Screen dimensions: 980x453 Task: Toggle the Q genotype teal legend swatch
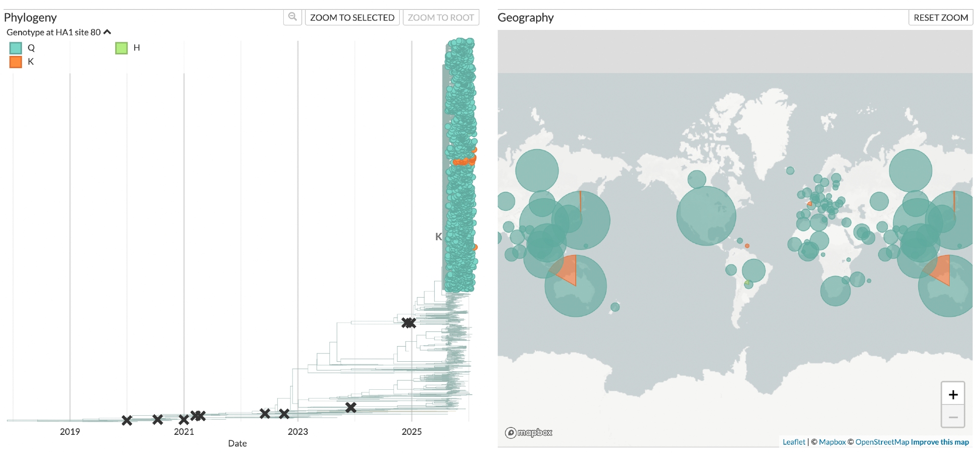coord(16,48)
